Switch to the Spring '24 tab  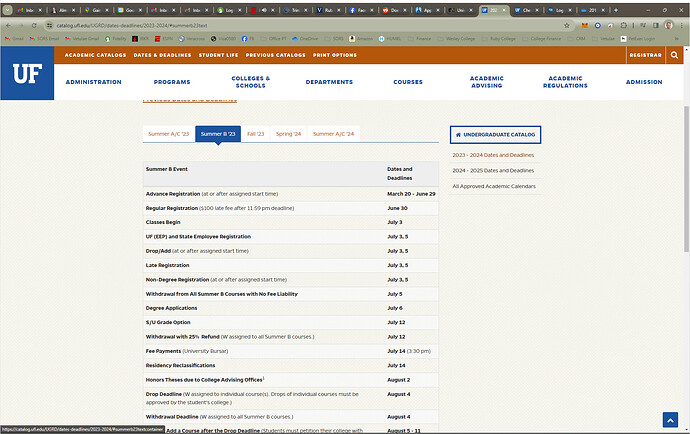click(x=289, y=134)
